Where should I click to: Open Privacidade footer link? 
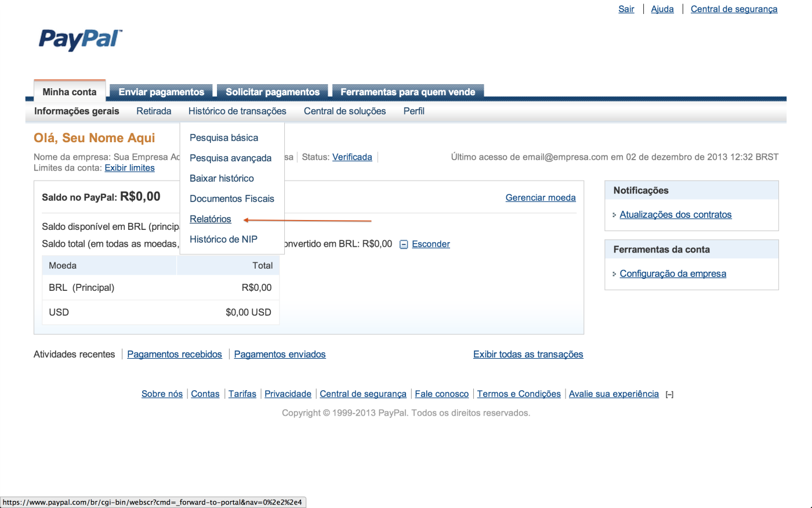click(288, 394)
